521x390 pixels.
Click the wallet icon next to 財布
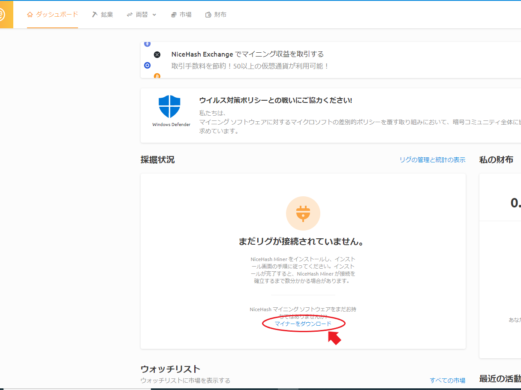[x=208, y=15]
